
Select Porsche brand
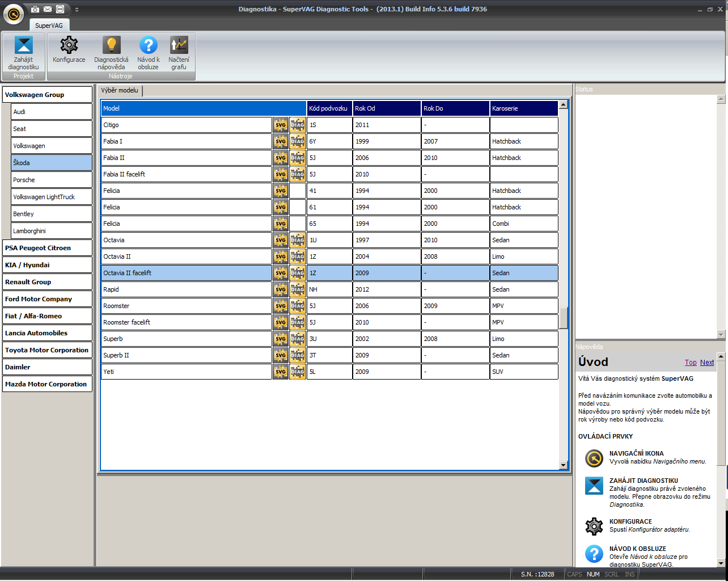point(52,180)
